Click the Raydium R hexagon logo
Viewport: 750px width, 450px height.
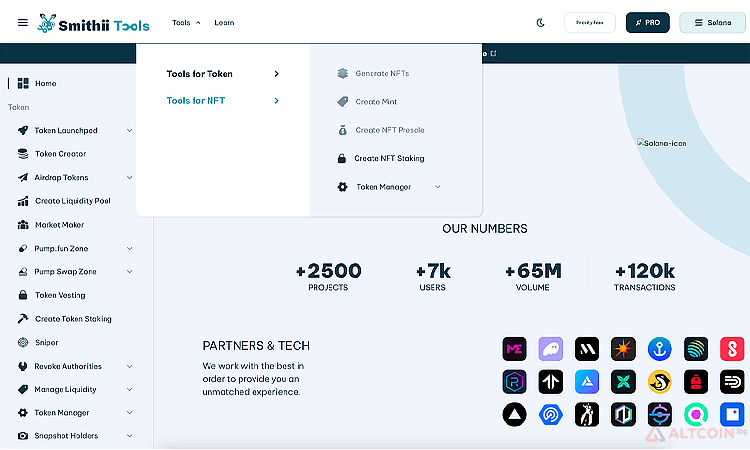coord(514,382)
